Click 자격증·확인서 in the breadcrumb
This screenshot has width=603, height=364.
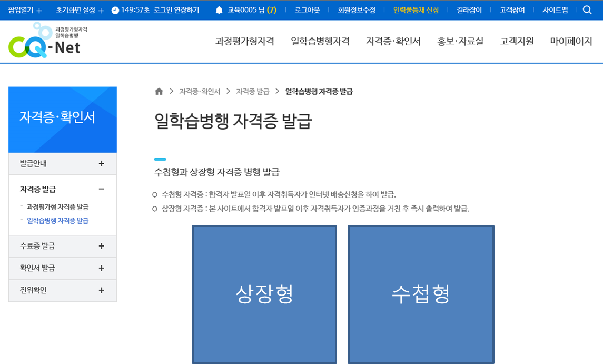200,92
